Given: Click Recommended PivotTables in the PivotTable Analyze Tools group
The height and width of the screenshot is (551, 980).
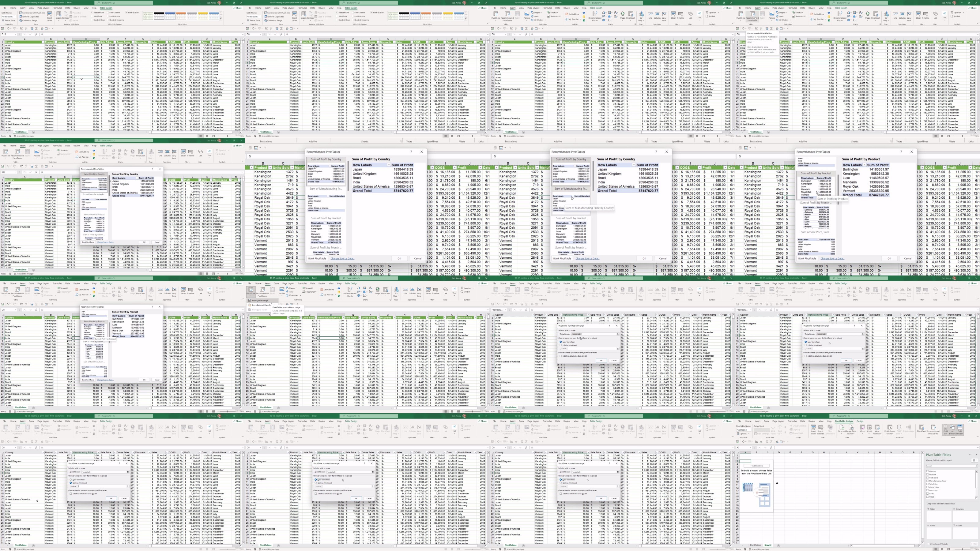Looking at the screenshot, I should 933,430.
